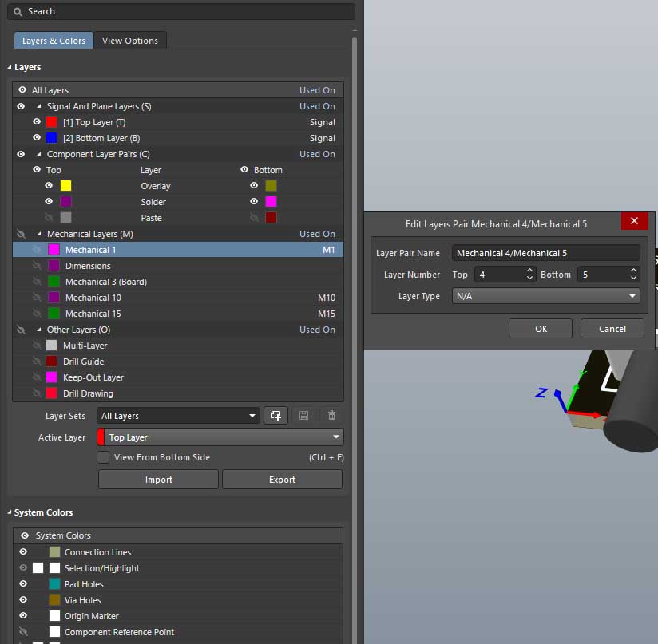Open the Active Layer dropdown
Image resolution: width=658 pixels, height=644 pixels.
tap(220, 437)
